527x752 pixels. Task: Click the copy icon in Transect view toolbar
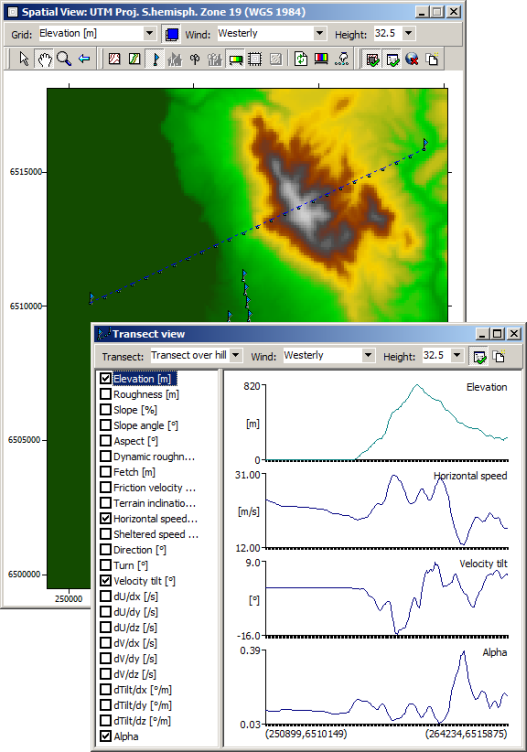point(499,356)
